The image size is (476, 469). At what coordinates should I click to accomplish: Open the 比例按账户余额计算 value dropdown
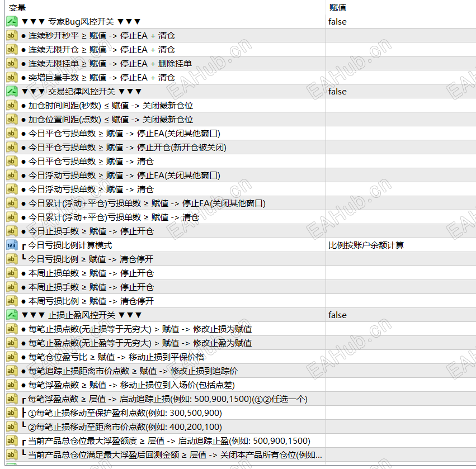(x=366, y=245)
